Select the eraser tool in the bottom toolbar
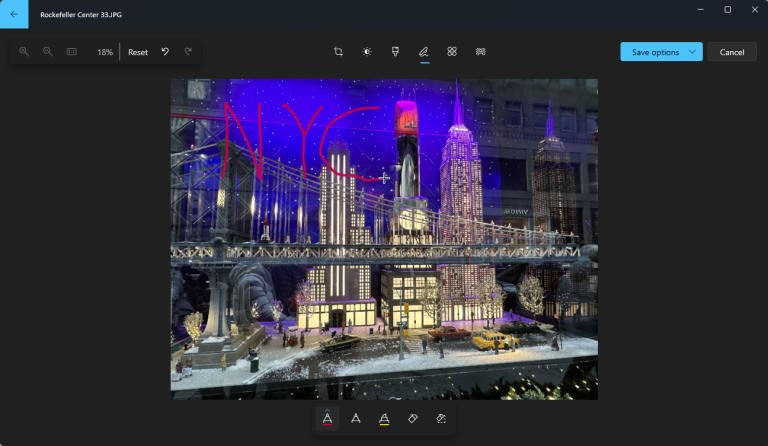 click(412, 419)
